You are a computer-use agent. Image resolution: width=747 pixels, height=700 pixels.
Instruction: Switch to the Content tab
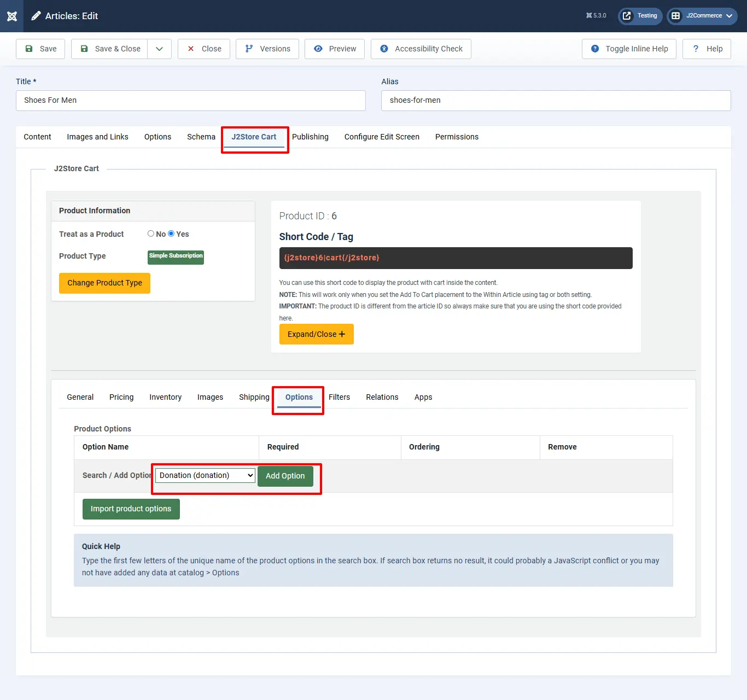tap(37, 137)
